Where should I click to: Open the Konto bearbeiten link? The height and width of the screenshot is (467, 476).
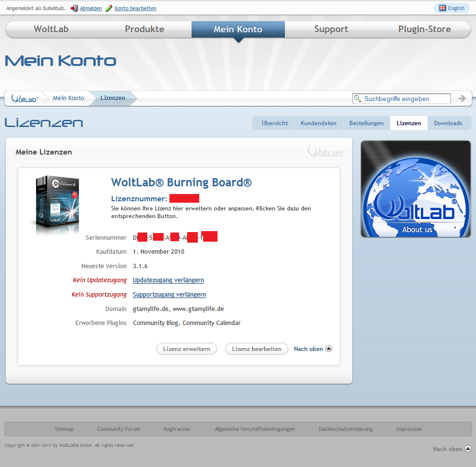(x=135, y=8)
